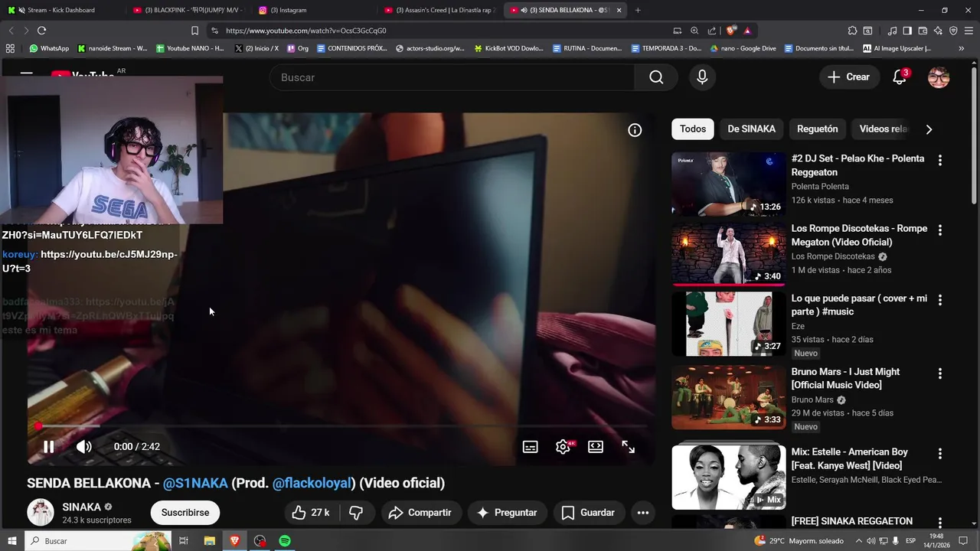The height and width of the screenshot is (551, 980).
Task: Click the Compartir share button
Action: tap(420, 512)
